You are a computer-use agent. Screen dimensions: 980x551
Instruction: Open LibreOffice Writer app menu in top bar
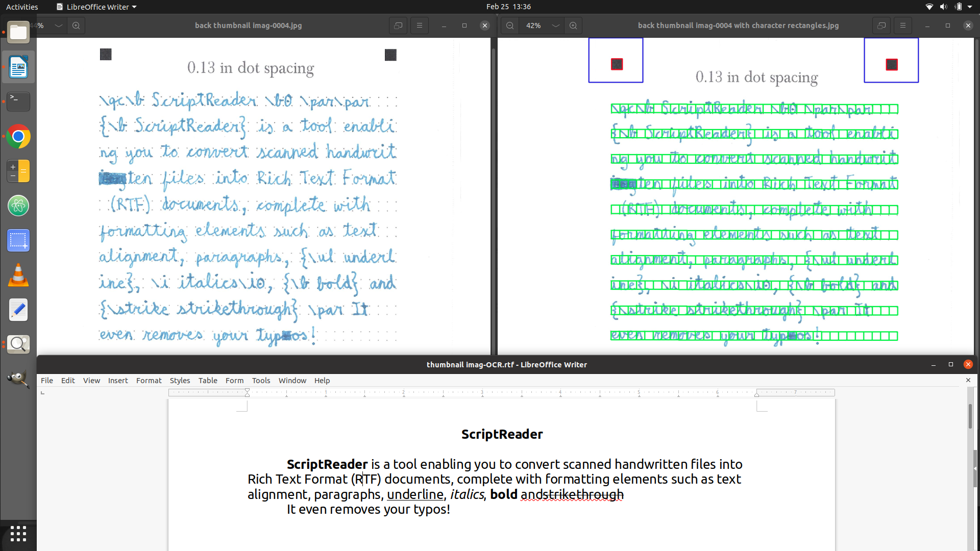click(x=96, y=7)
